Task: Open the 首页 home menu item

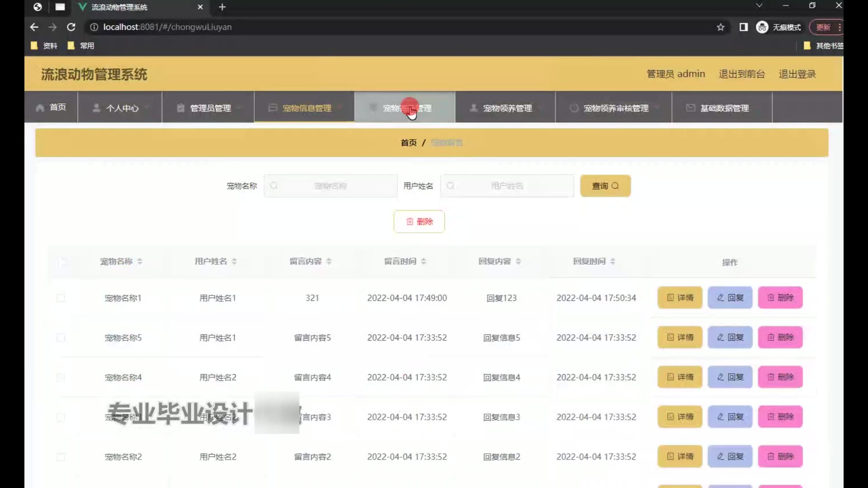Action: pos(51,107)
